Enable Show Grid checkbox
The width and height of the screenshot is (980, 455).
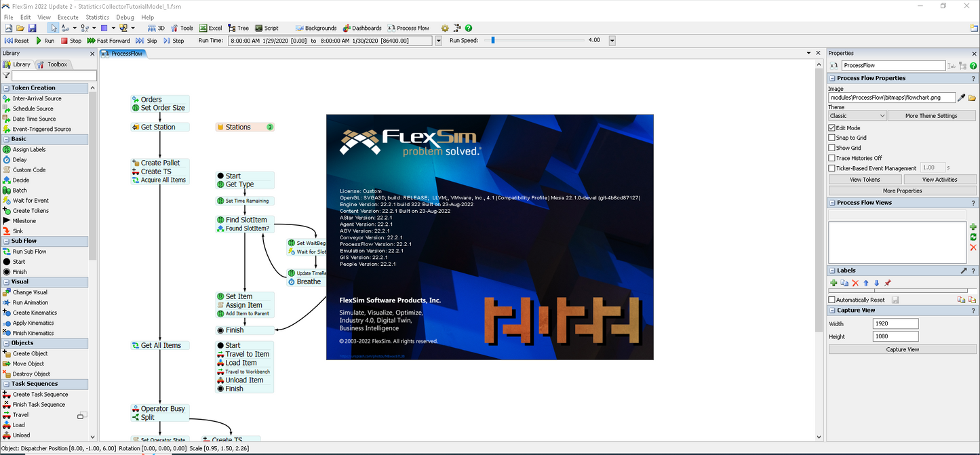[832, 148]
